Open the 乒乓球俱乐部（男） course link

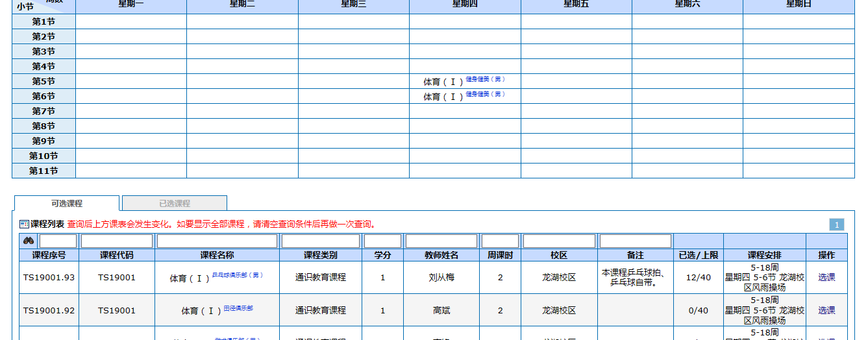coord(237,275)
